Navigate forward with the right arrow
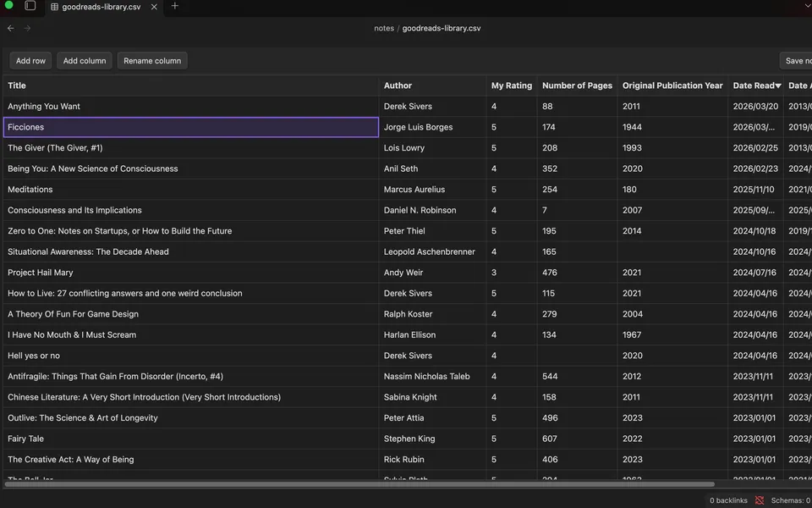Image resolution: width=812 pixels, height=508 pixels. coord(27,28)
